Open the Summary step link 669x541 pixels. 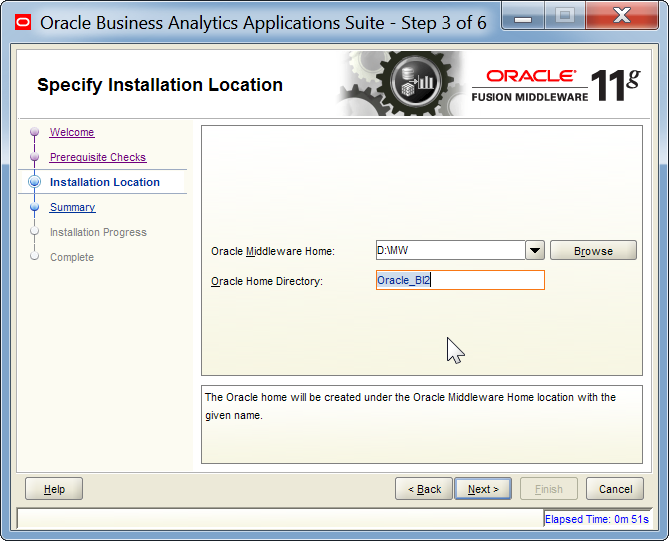pyautogui.click(x=73, y=207)
